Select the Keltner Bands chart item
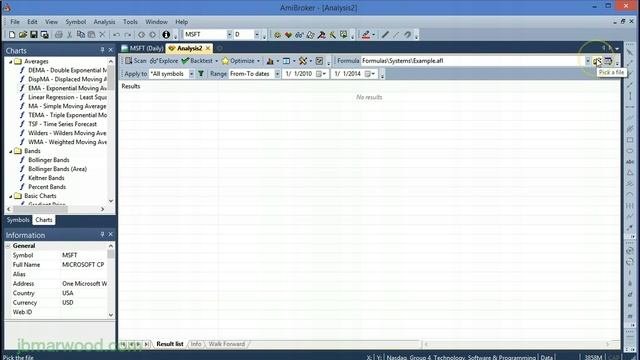Screen dimensions: 640x360 point(46,178)
